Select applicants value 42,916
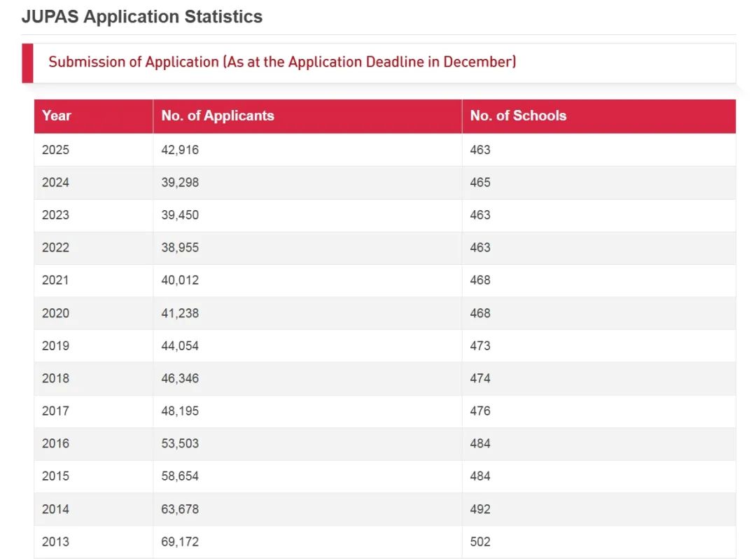This screenshot has width=756, height=559. coord(180,150)
